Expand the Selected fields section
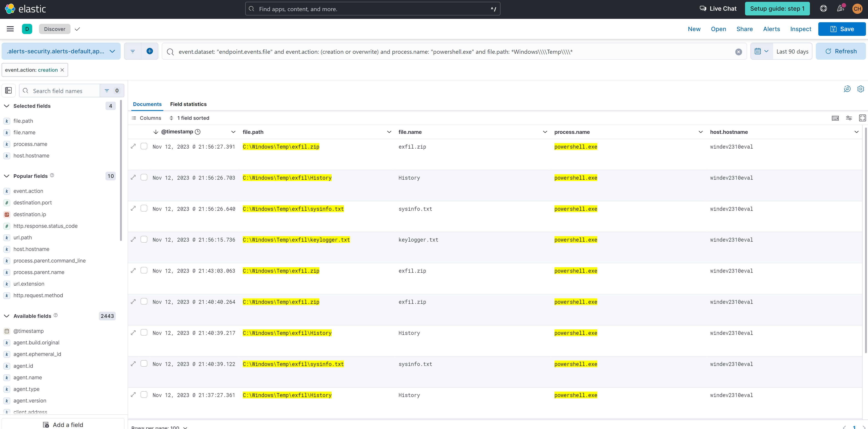 pyautogui.click(x=7, y=106)
